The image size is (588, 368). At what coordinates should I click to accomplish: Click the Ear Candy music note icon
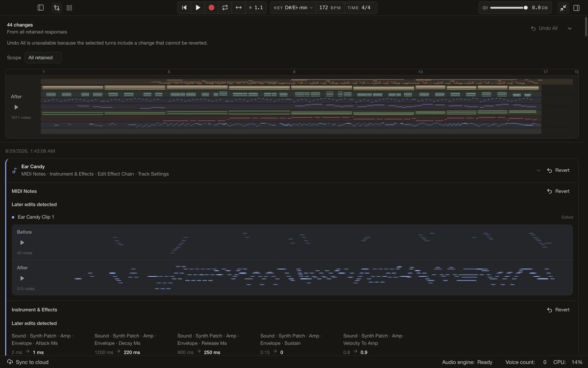(15, 170)
